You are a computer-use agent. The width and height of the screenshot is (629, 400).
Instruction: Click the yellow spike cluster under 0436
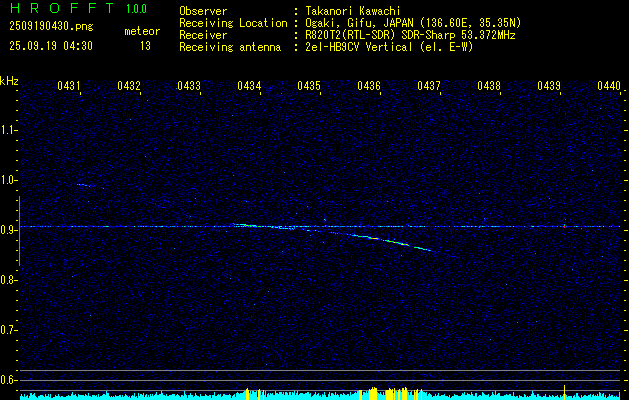pos(373,393)
